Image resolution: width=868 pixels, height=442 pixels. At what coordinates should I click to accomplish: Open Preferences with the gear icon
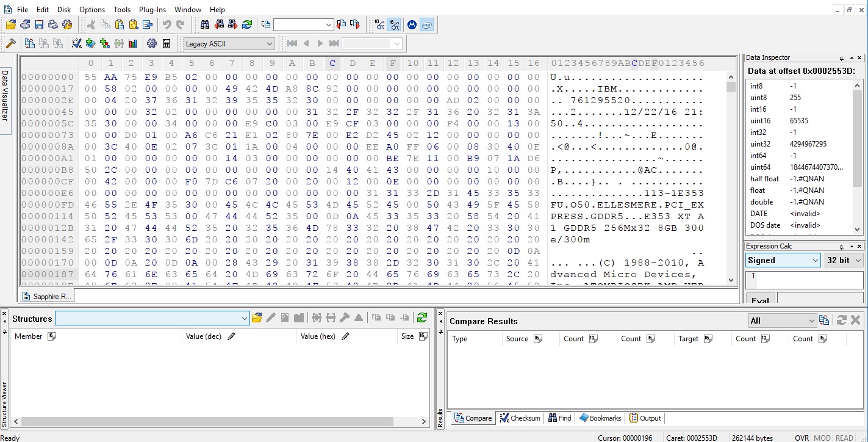pyautogui.click(x=152, y=43)
